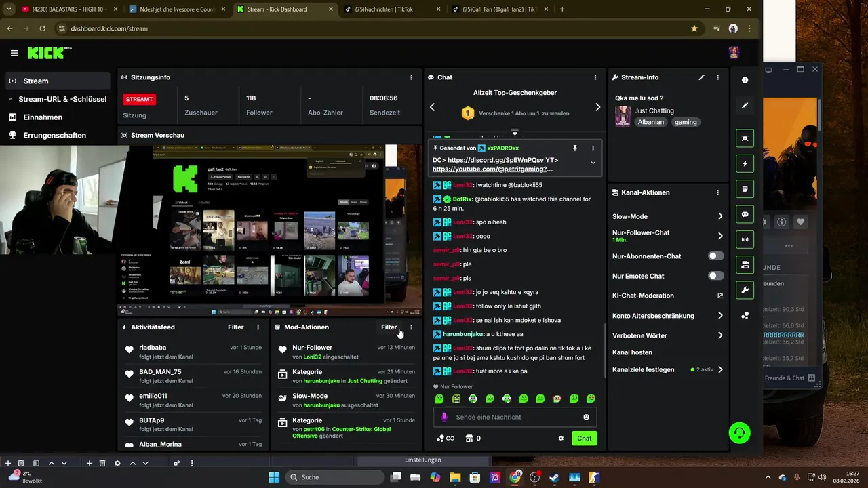Open the emoji picker in chat input
Screen dimensions: 868x488
[586, 417]
